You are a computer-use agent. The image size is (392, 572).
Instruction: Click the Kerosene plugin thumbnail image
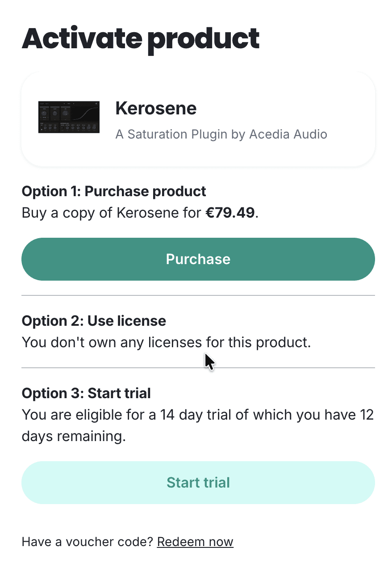69,117
